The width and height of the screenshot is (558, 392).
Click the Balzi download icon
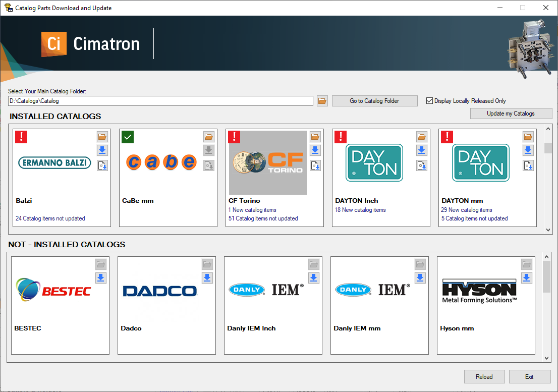coord(102,150)
